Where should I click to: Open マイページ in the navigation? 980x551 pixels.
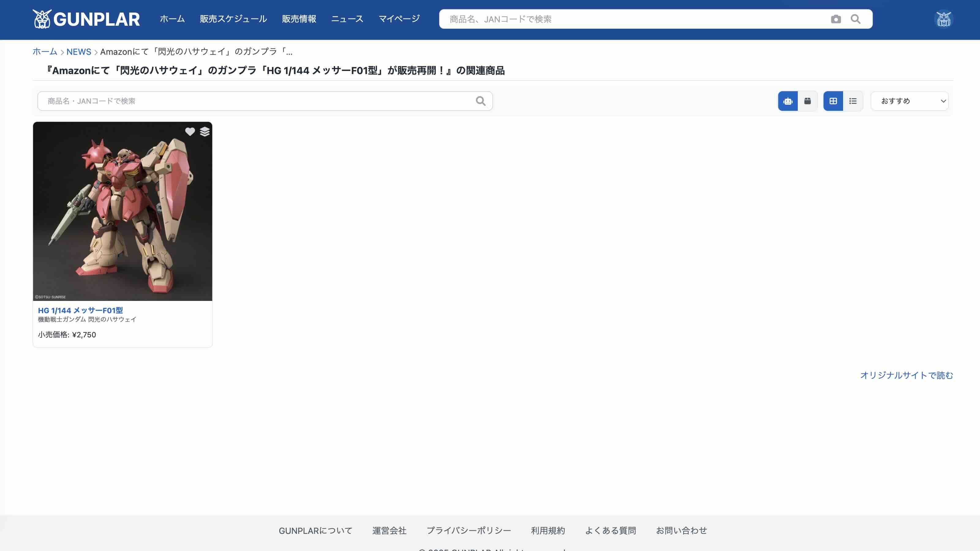[399, 19]
